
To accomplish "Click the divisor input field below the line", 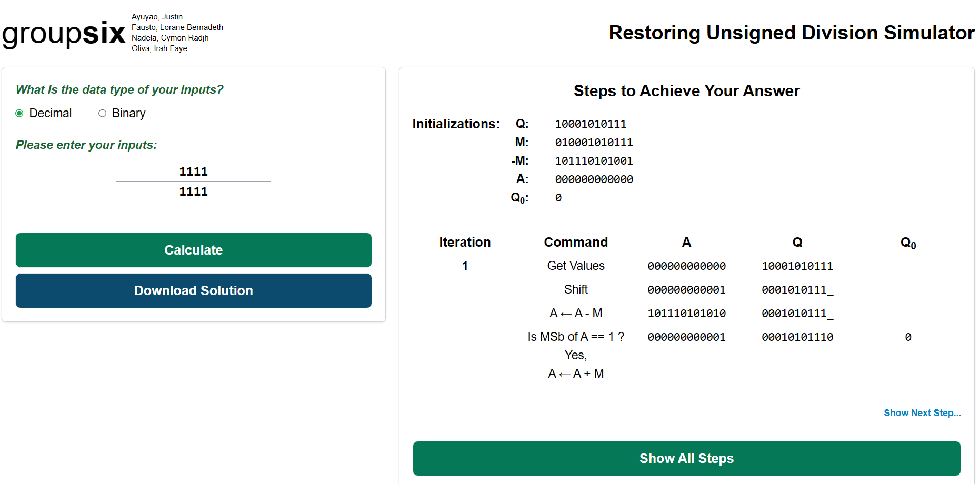I will coord(193,191).
